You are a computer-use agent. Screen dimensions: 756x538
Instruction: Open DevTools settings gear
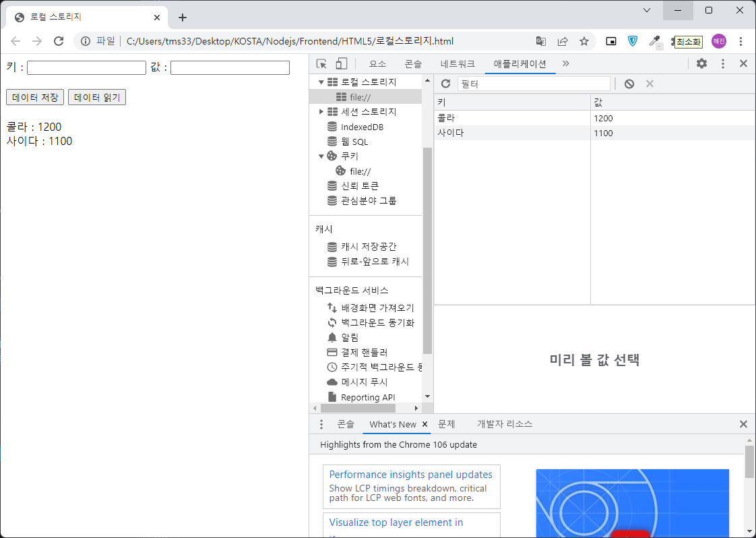(701, 63)
